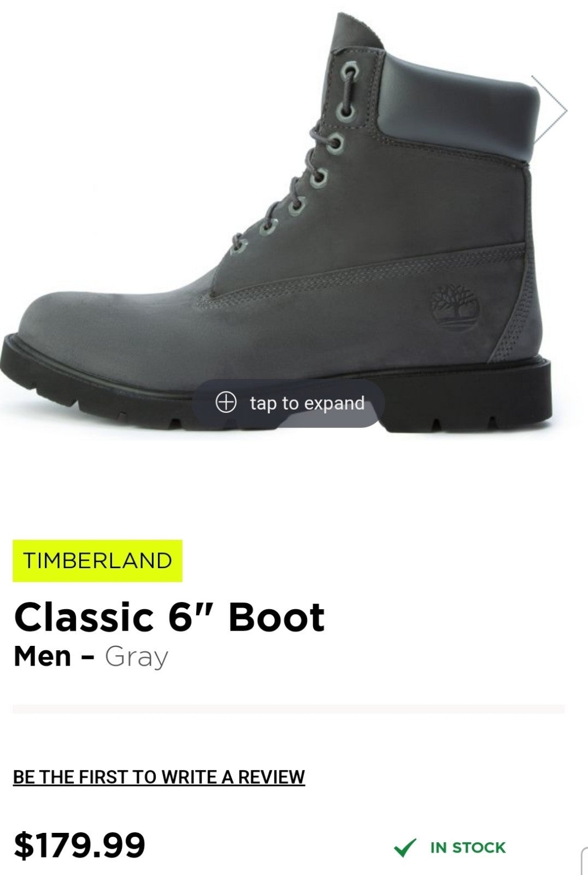The image size is (588, 875).
Task: Tap the "tap to expand" button
Action: click(288, 403)
